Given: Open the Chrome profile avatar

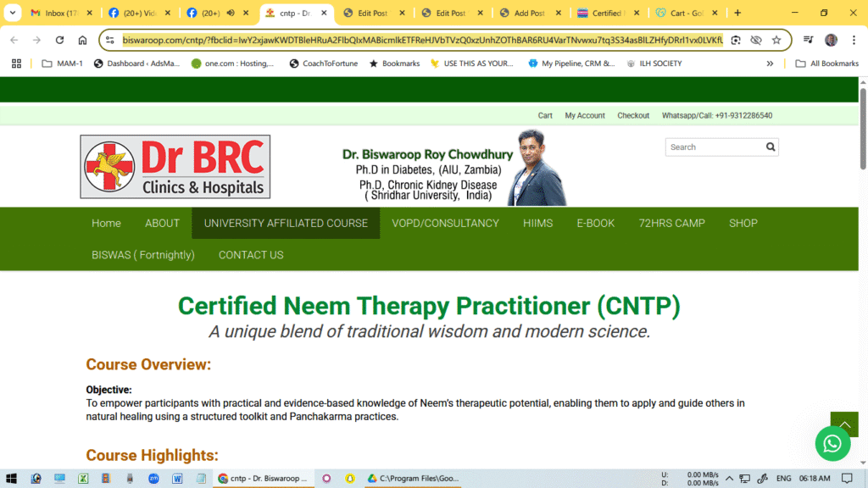Looking at the screenshot, I should [x=831, y=40].
